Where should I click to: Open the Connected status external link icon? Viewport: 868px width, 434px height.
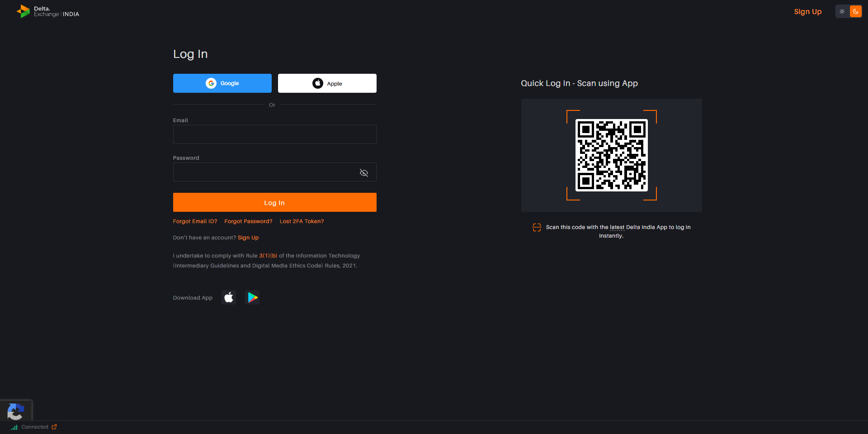click(x=54, y=427)
